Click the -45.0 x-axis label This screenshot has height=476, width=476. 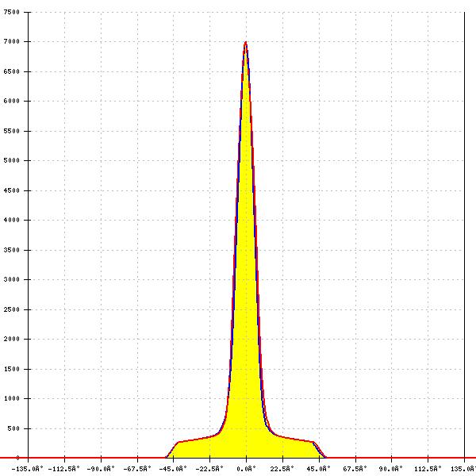[x=173, y=469]
